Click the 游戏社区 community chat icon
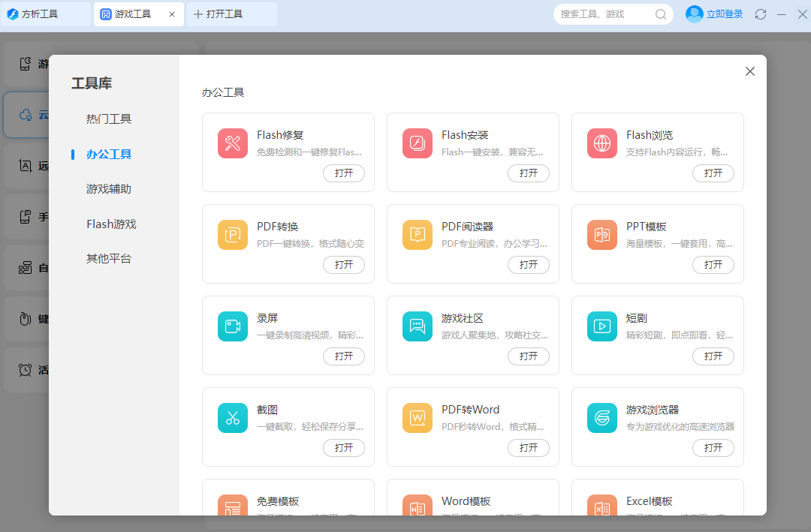 tap(418, 326)
